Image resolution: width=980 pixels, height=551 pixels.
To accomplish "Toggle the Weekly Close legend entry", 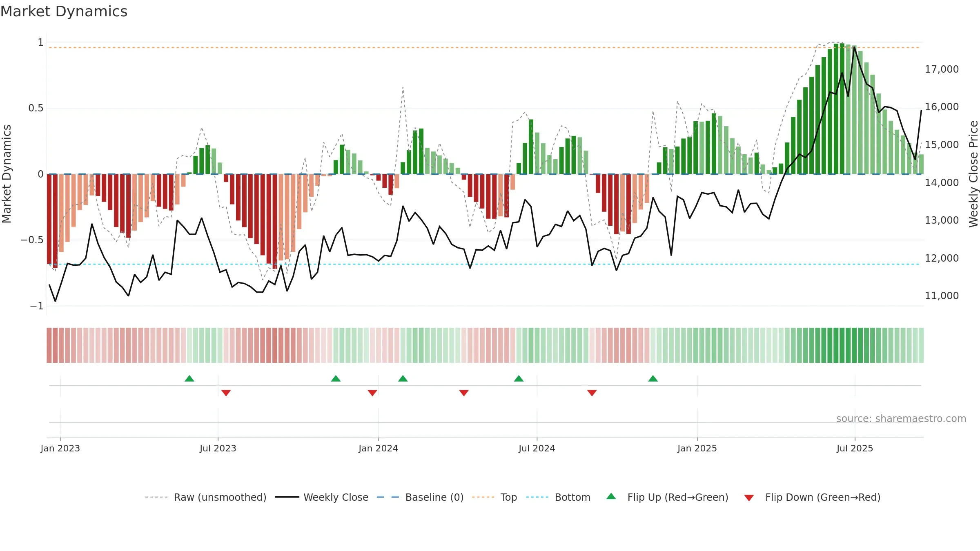I will tap(322, 497).
